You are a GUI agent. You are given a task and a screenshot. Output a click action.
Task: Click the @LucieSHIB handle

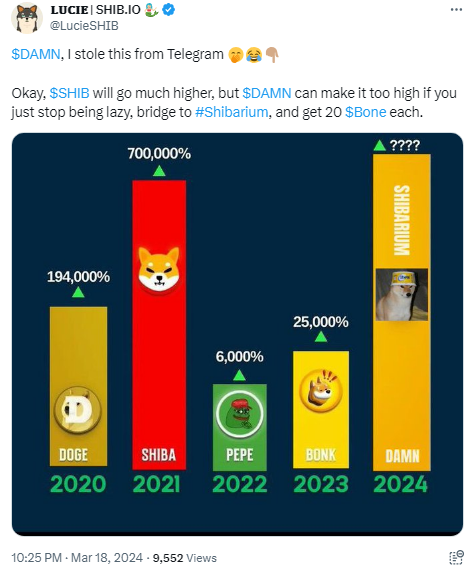(84, 26)
